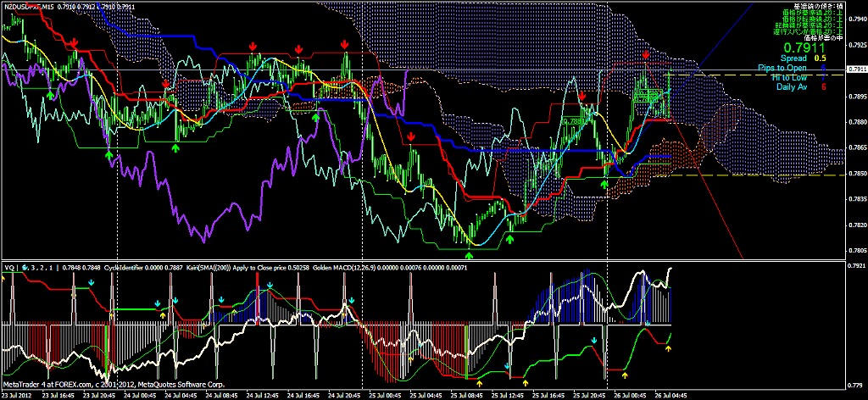This screenshot has width=868, height=400.
Task: Select the Daily Av label
Action: click(x=790, y=86)
